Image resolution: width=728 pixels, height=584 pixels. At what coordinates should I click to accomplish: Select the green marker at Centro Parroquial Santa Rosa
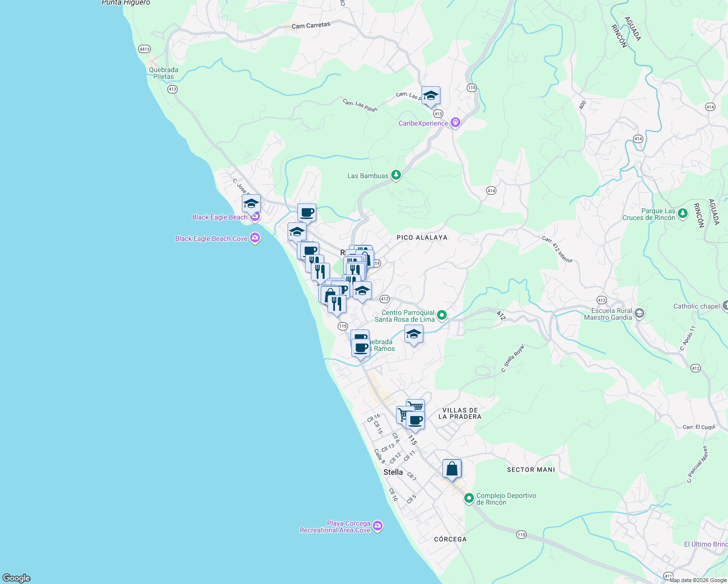(441, 315)
